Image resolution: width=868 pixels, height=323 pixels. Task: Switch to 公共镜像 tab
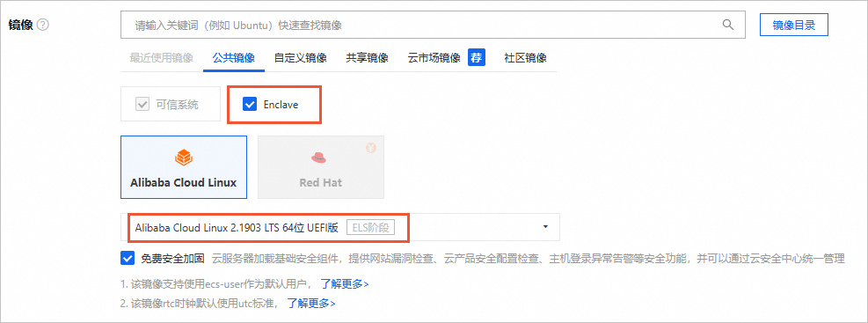[234, 58]
